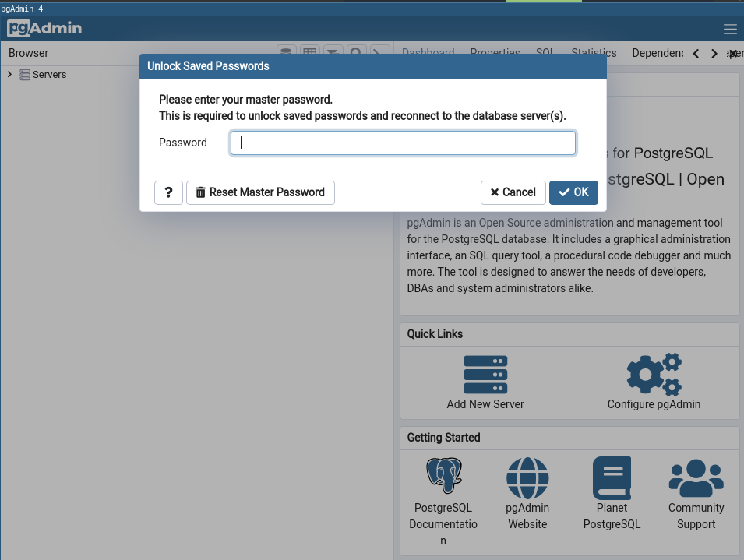Image resolution: width=744 pixels, height=560 pixels.
Task: Click the pgAdmin logo in header
Action: click(x=44, y=29)
